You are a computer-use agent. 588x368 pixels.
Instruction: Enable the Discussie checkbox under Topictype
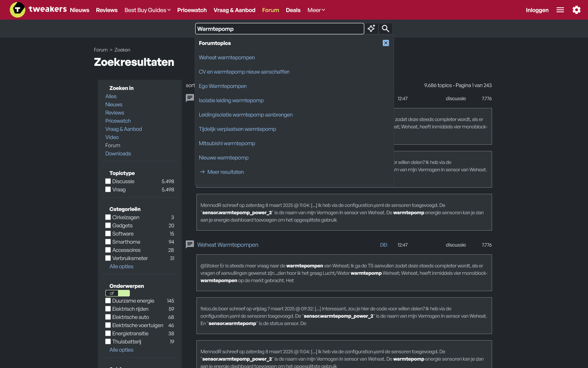point(108,181)
